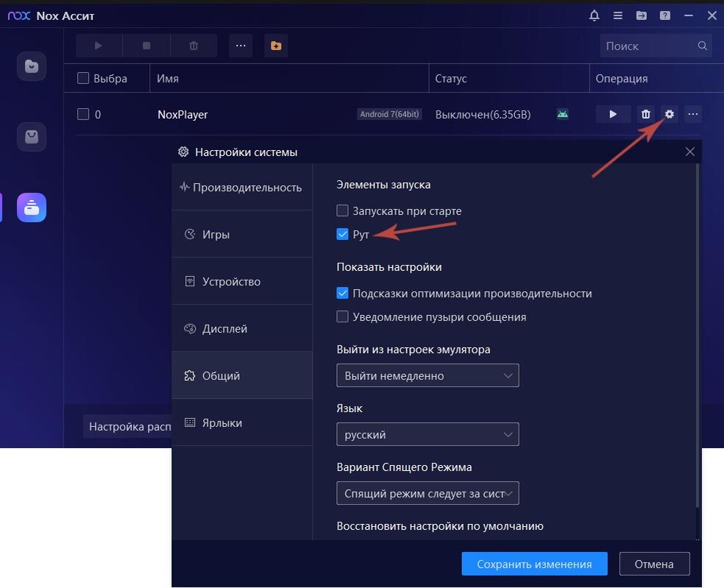
Task: Select the highlighted purple multi-instance sidebar icon
Action: click(x=32, y=208)
